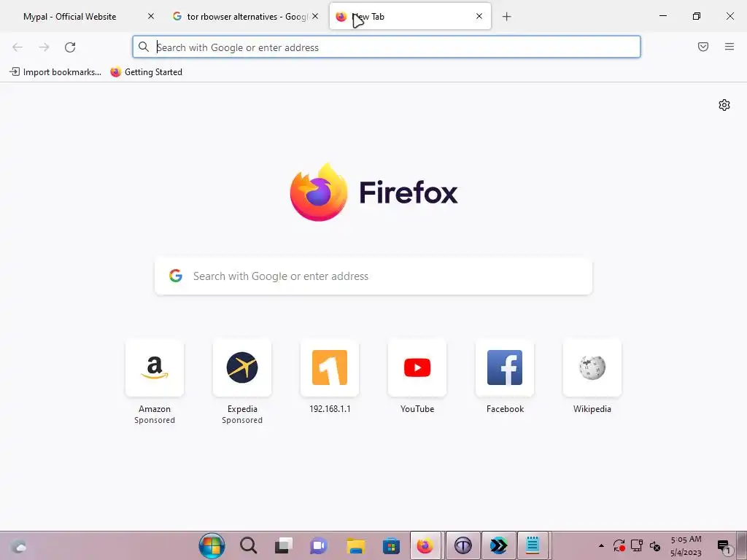This screenshot has height=560, width=747.
Task: Open the Amazon sponsored shortcut
Action: pos(155,367)
